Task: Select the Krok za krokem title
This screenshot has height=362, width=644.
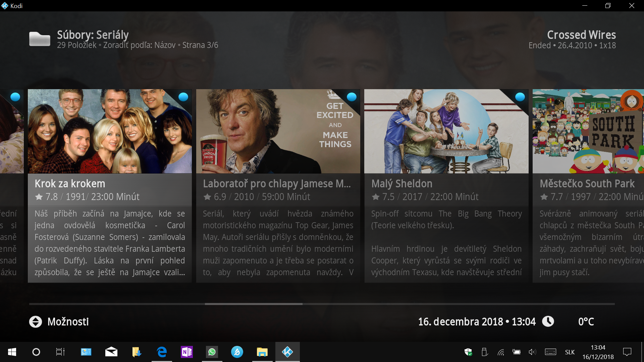Action: pyautogui.click(x=70, y=184)
